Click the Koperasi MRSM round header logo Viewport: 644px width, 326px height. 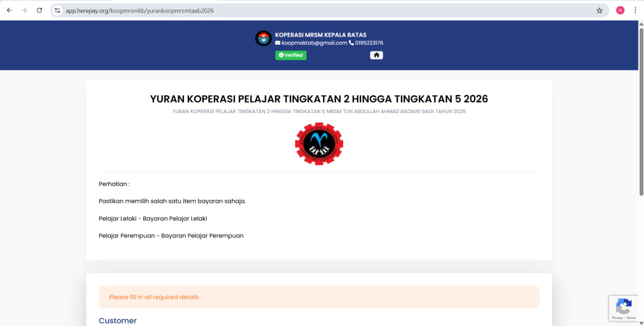pos(263,39)
